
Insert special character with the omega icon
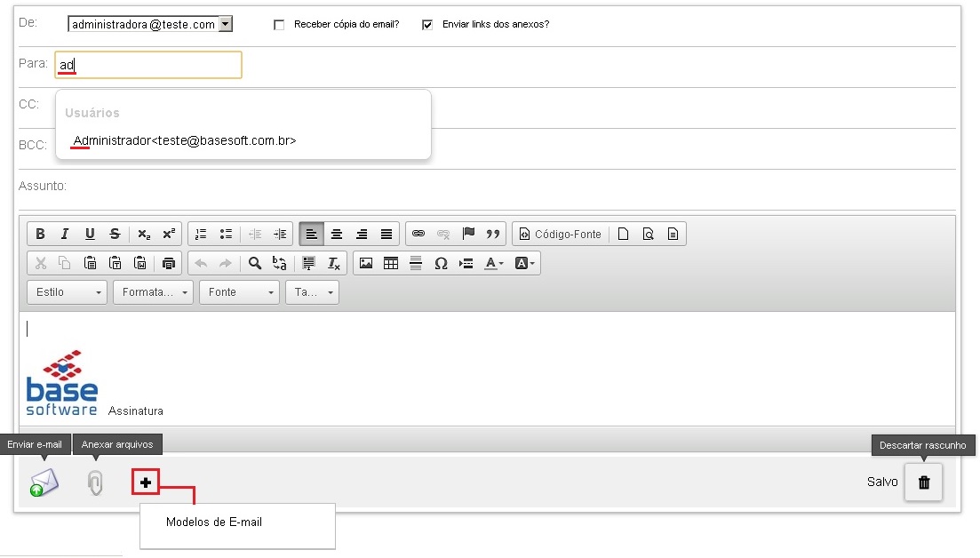point(441,263)
